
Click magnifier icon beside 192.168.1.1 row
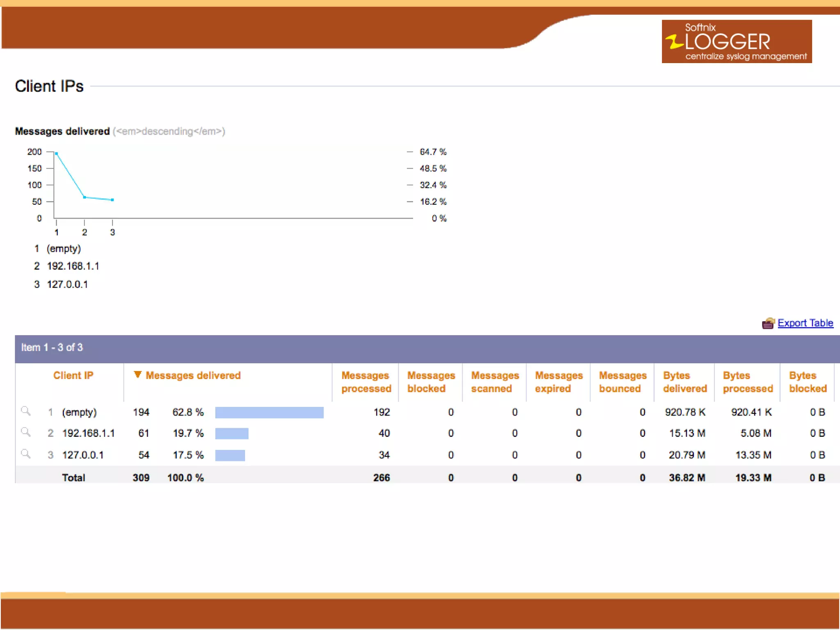(x=25, y=432)
